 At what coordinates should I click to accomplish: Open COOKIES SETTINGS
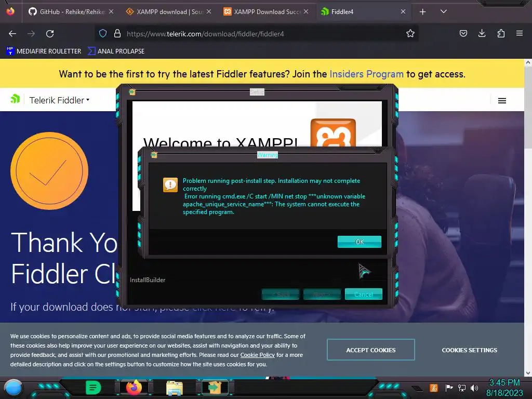469,350
